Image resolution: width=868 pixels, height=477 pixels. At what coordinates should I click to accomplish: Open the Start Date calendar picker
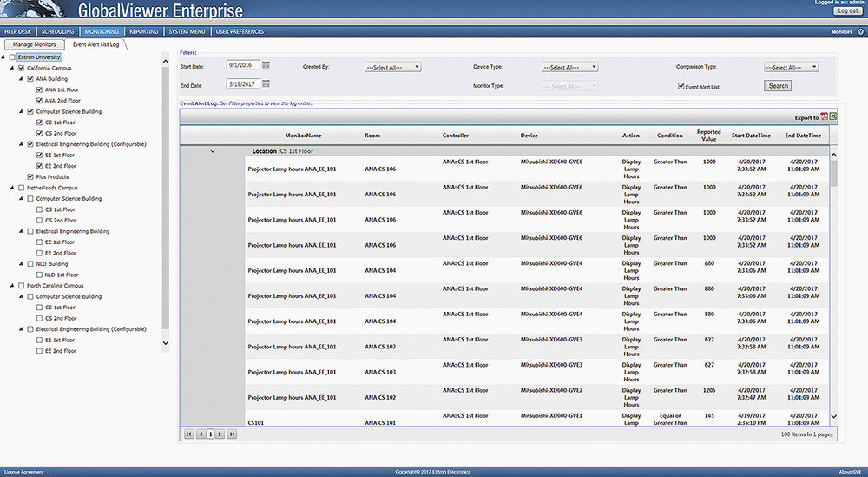point(266,65)
